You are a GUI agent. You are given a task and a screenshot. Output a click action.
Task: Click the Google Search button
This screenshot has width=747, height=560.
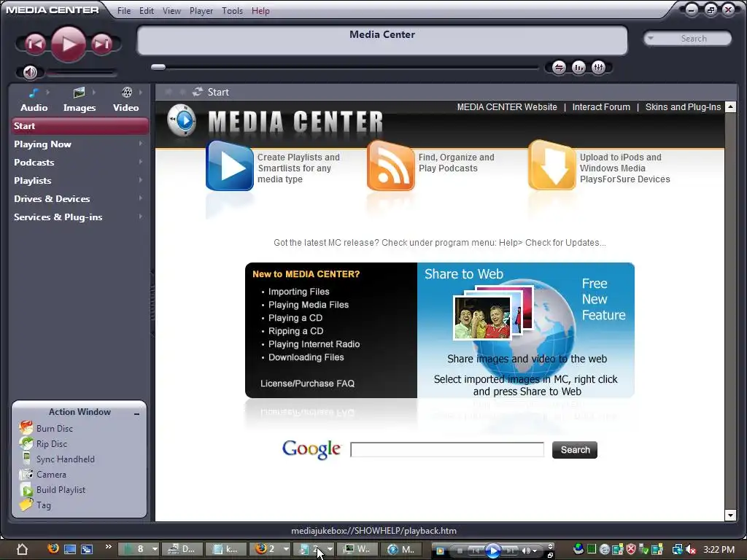575,449
